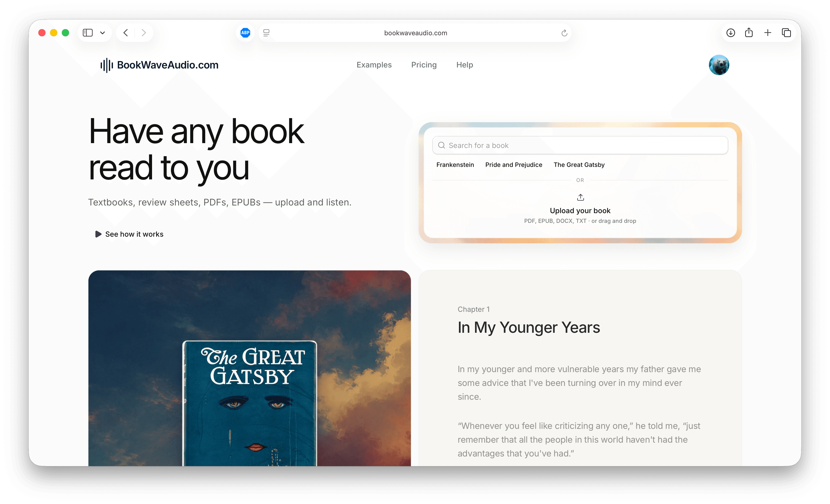
Task: Click the upload arrow icon
Action: 580,197
